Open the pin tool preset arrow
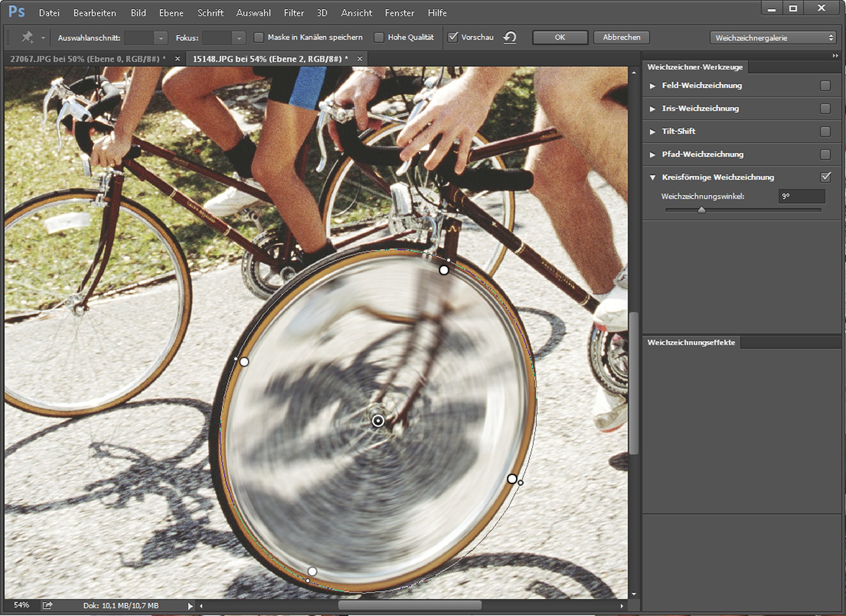The height and width of the screenshot is (616, 846). tap(43, 38)
